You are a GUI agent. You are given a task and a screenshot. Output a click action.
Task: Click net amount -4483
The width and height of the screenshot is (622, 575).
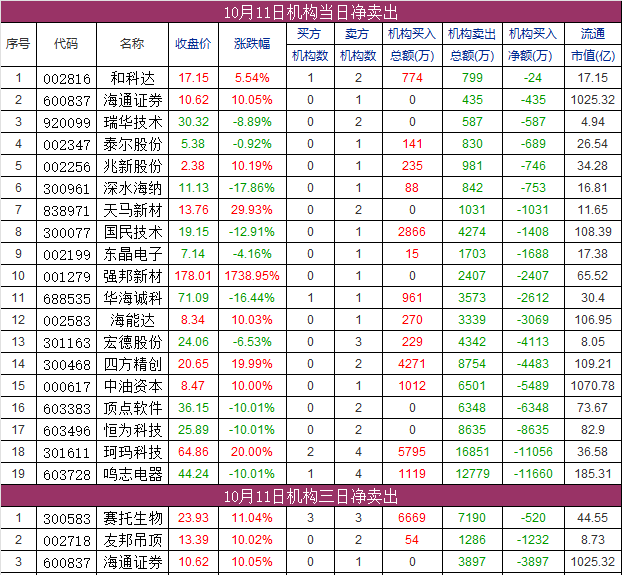pyautogui.click(x=533, y=364)
